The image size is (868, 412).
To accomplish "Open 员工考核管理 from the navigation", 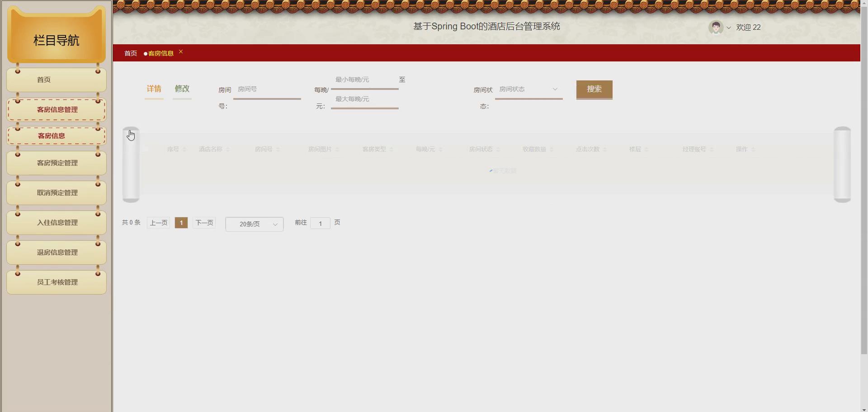I will click(56, 282).
